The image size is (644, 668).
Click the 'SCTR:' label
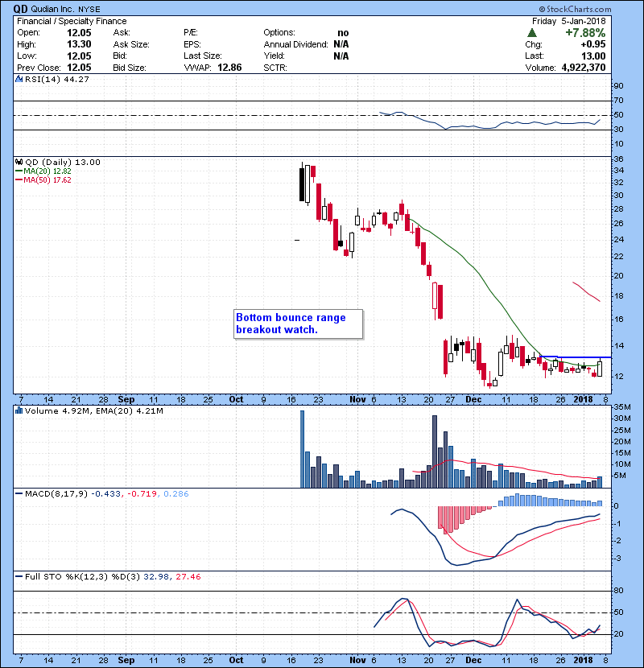coord(275,68)
